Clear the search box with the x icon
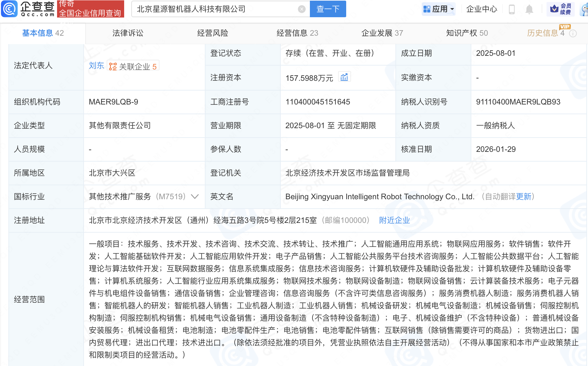 tap(302, 9)
